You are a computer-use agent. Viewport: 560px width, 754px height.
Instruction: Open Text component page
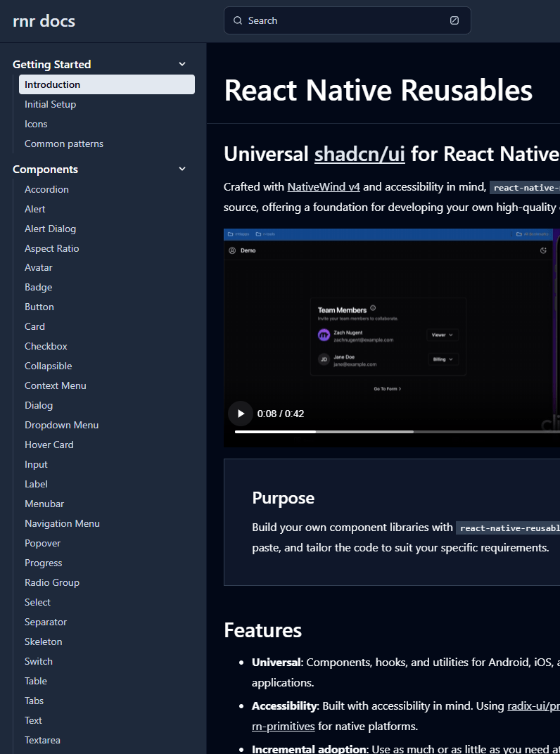(x=33, y=721)
